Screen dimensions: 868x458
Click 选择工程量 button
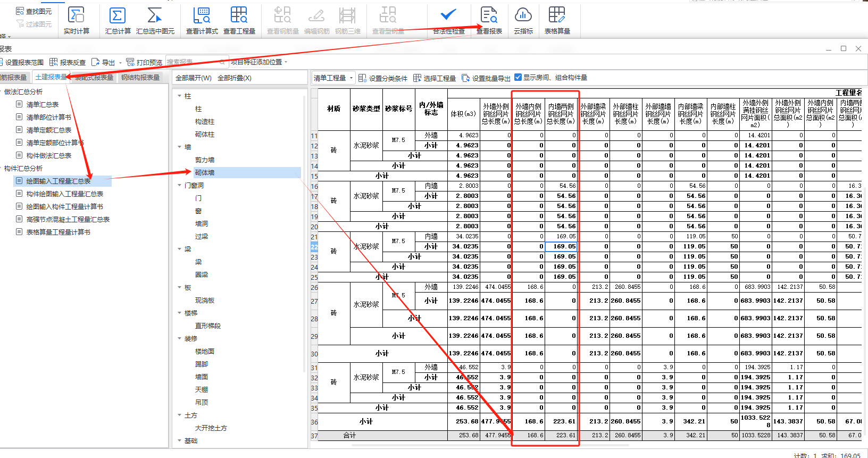point(435,78)
